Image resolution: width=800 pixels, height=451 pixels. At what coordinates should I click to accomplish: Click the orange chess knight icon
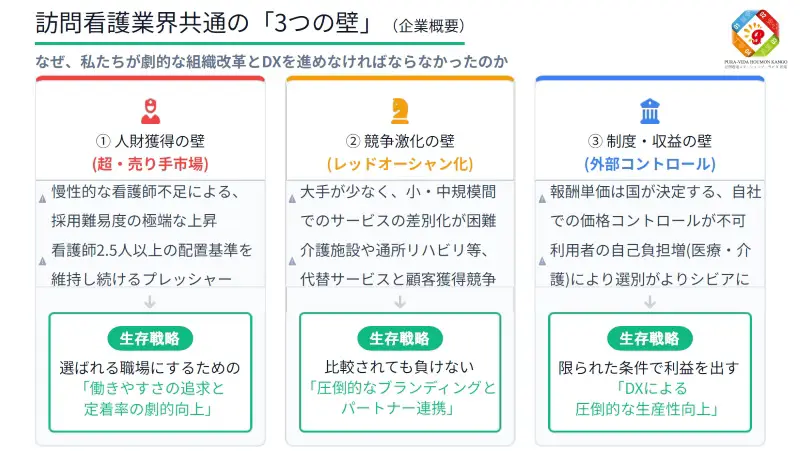click(x=400, y=111)
